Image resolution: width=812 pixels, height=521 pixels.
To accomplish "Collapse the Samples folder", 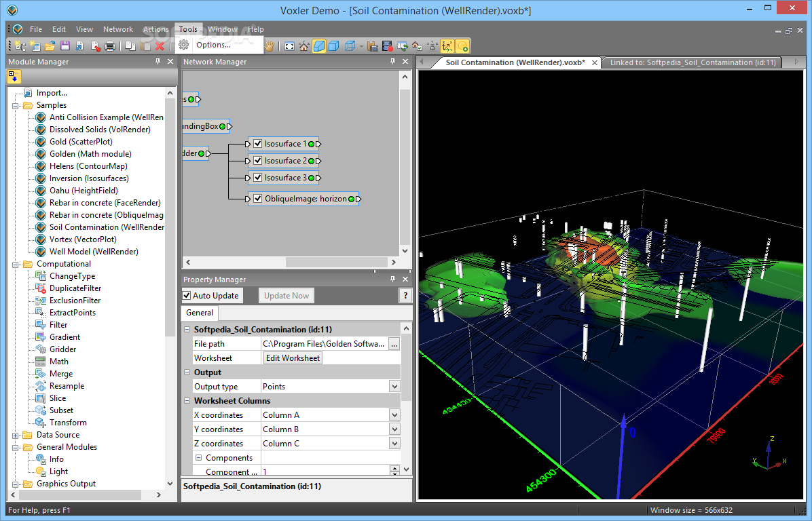I will point(15,106).
